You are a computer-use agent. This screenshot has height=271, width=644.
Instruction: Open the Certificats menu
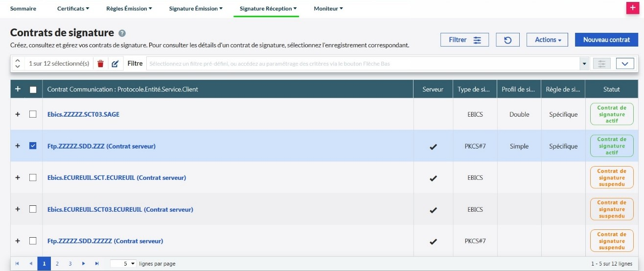73,9
